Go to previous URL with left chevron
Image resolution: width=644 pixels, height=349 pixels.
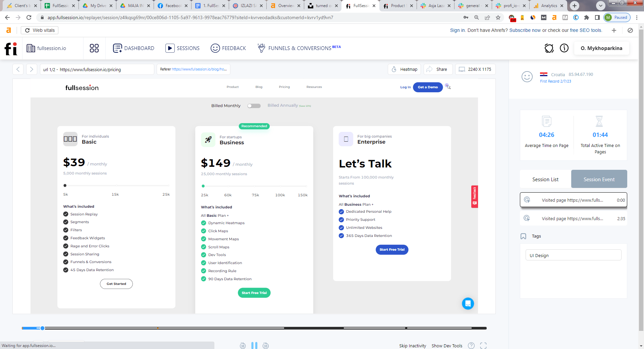(x=18, y=69)
